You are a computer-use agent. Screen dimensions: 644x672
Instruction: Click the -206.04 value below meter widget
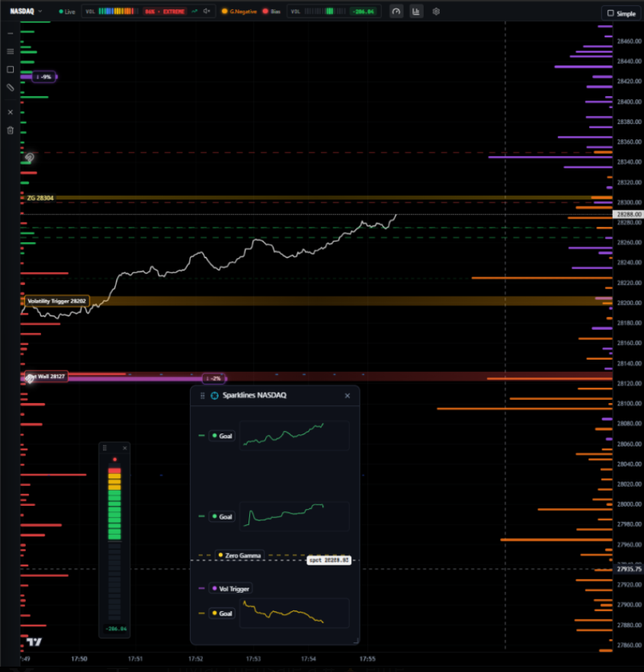[116, 629]
